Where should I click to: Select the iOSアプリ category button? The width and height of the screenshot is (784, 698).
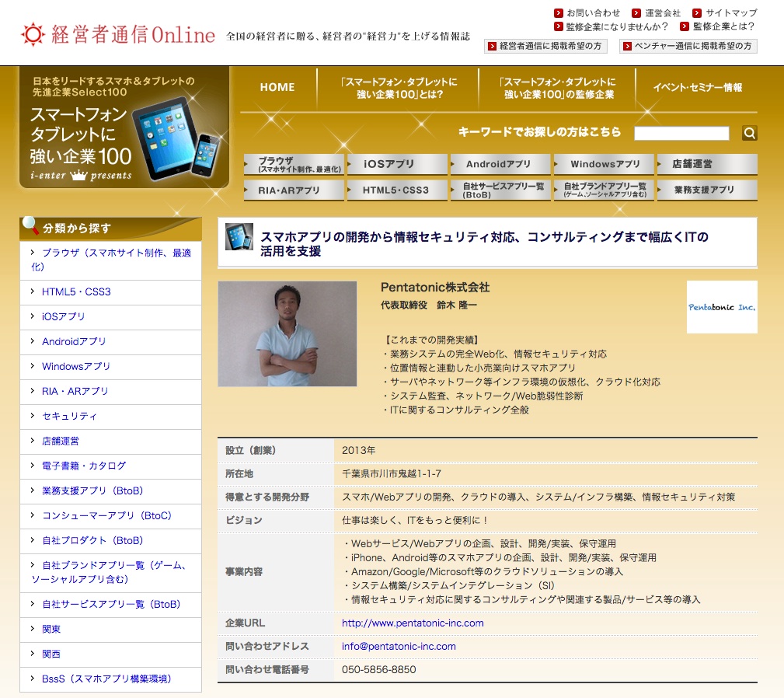398,164
